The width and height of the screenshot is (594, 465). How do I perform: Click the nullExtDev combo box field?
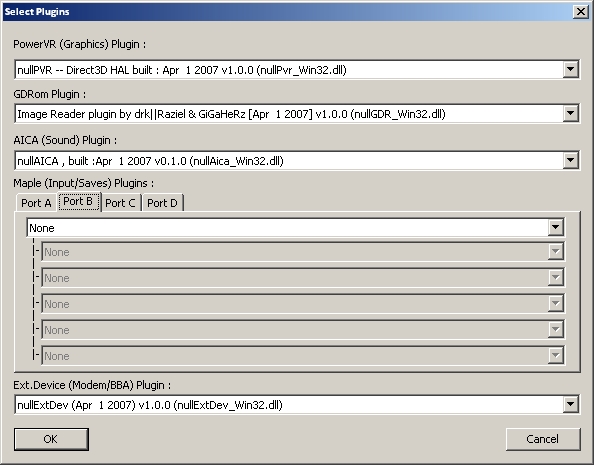(297, 405)
